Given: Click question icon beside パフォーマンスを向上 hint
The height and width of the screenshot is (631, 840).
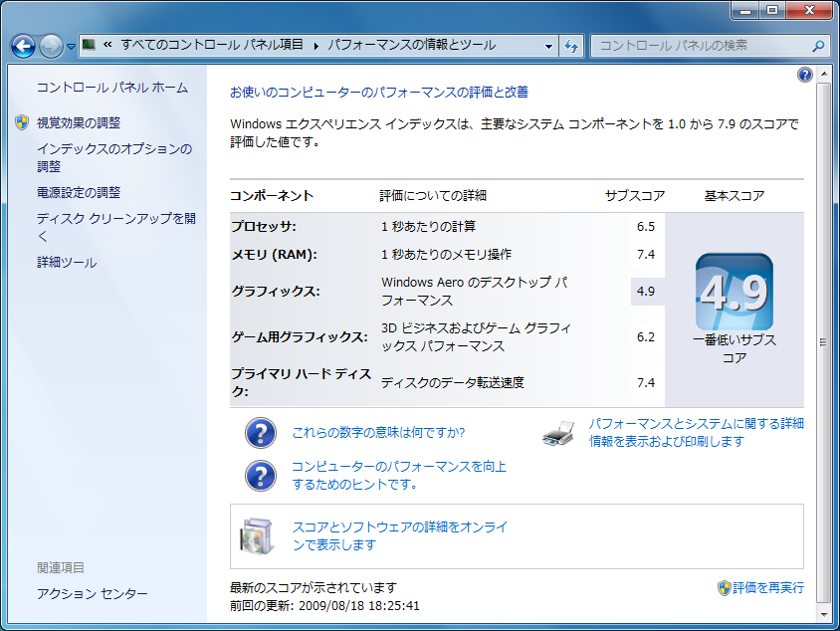Looking at the screenshot, I should (x=261, y=476).
